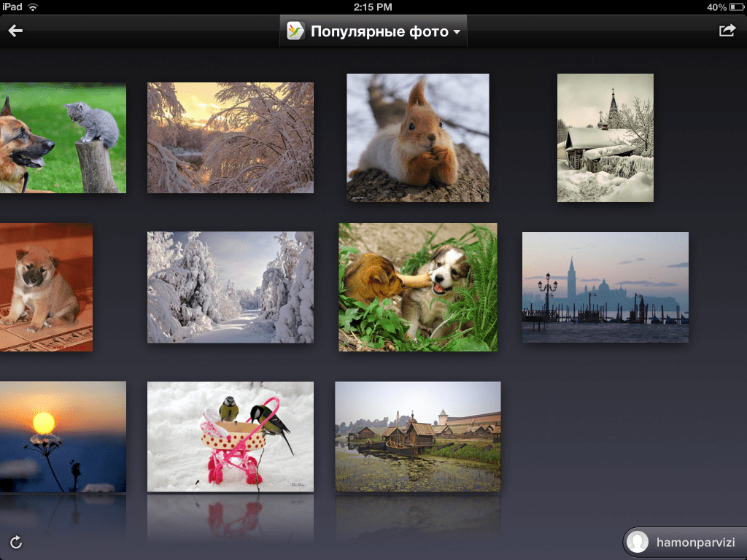Open the dog and kitten photo
This screenshot has height=560, width=747.
click(x=62, y=138)
